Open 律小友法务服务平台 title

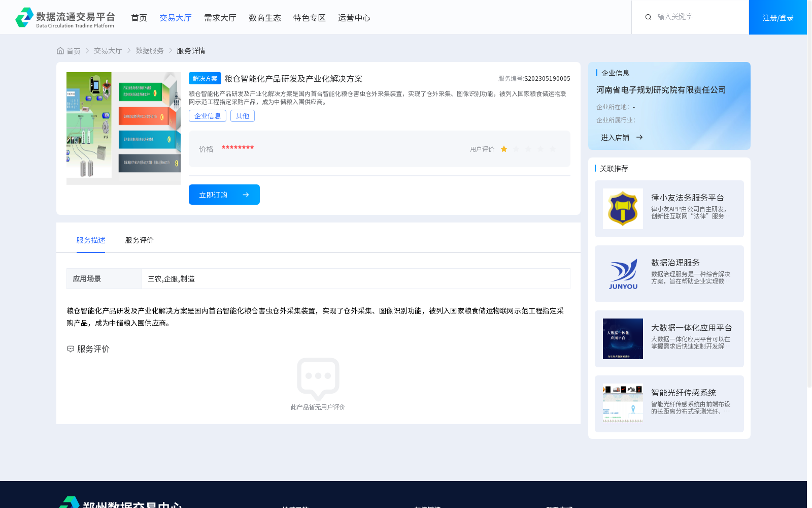pos(688,198)
